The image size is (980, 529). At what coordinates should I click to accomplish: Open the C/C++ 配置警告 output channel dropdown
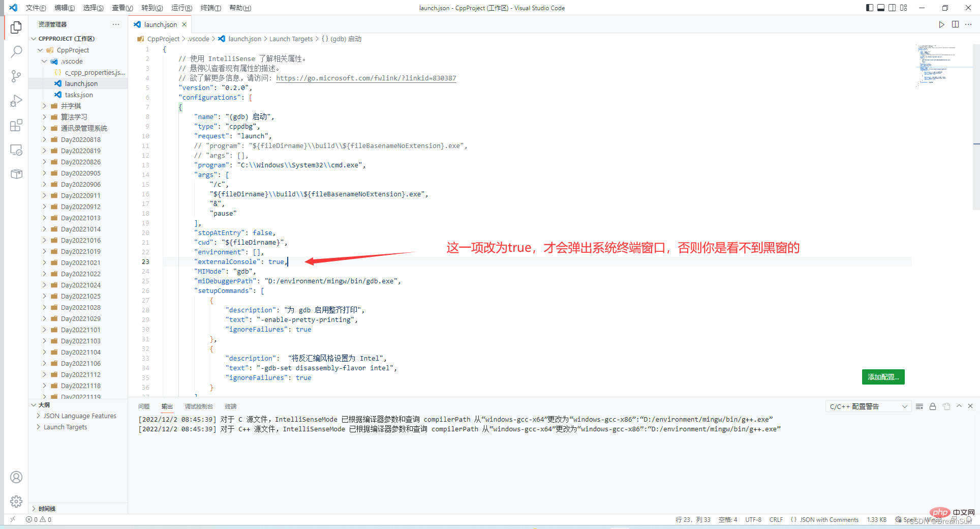click(868, 406)
